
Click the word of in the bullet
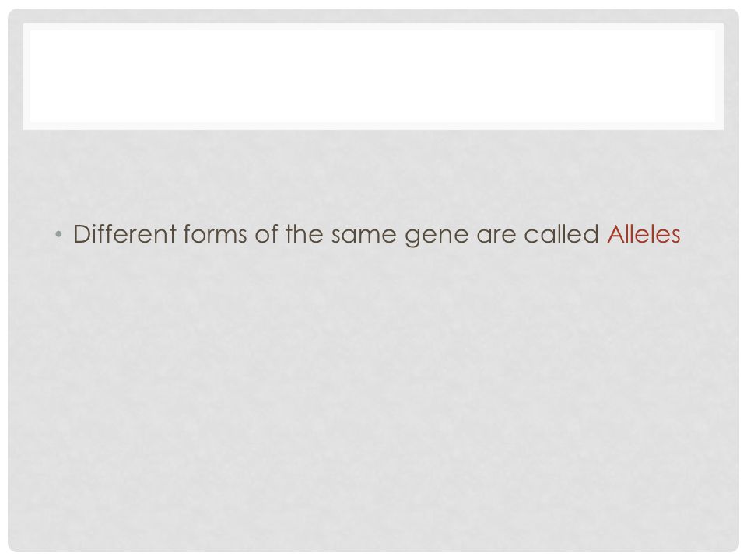[266, 234]
